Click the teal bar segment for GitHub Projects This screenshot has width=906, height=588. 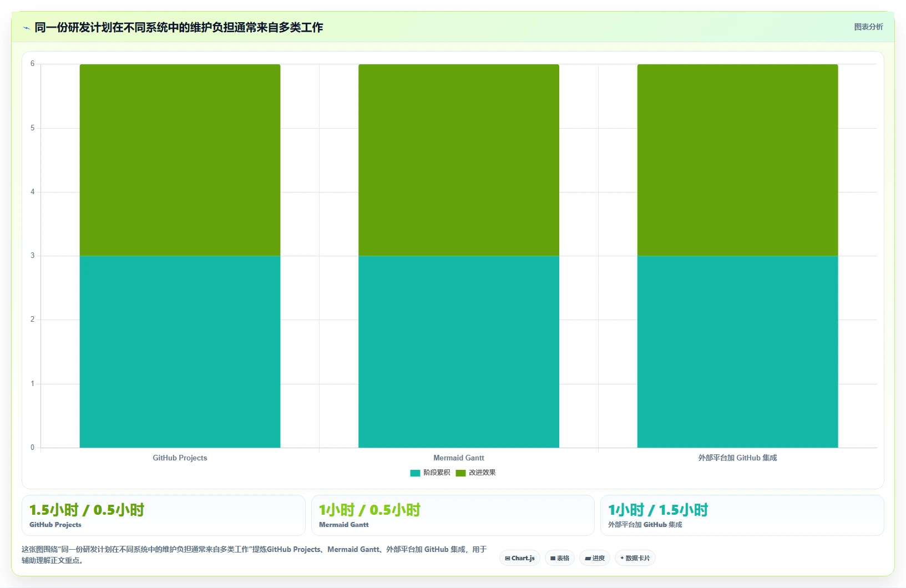(180, 352)
